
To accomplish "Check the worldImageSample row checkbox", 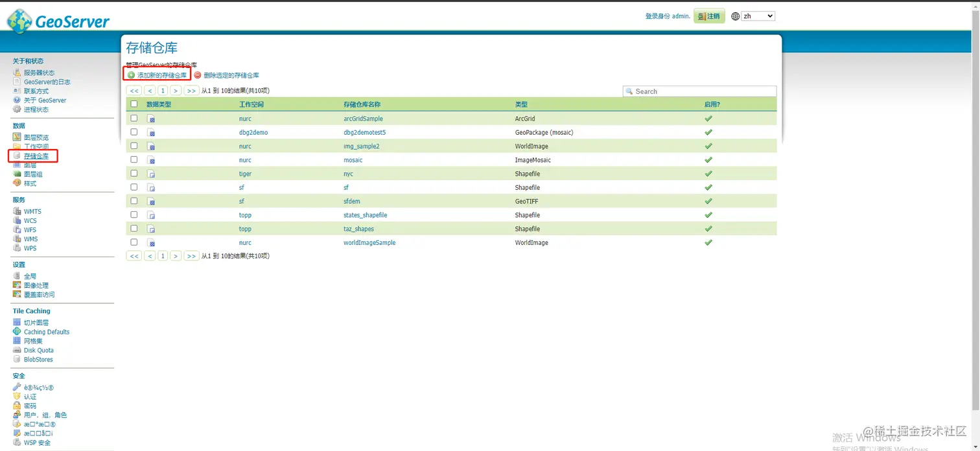I will 134,242.
